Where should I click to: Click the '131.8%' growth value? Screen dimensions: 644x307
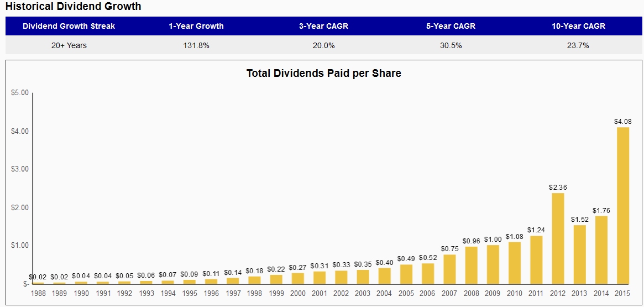pos(196,45)
